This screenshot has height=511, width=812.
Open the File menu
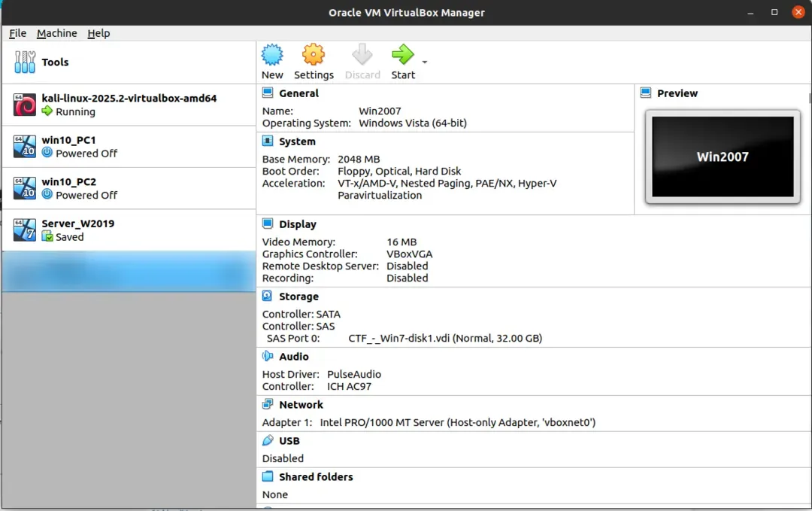coord(17,33)
